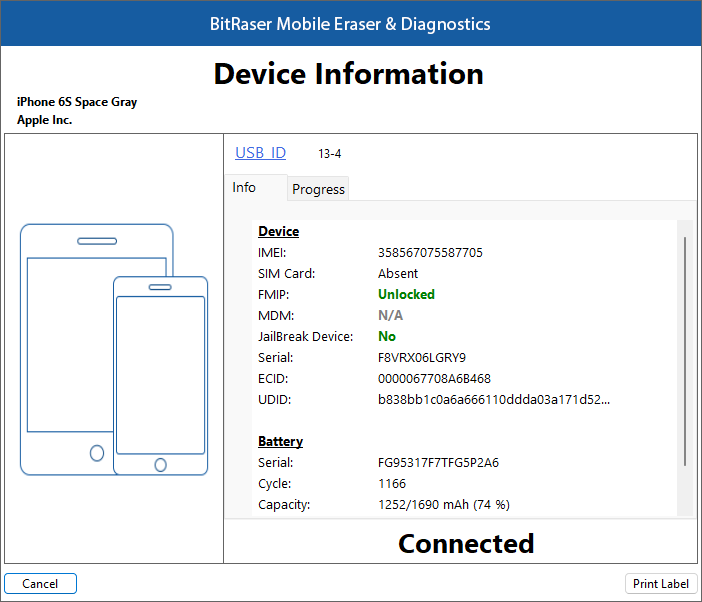Select the Info tab
702x602 pixels.
(x=256, y=188)
